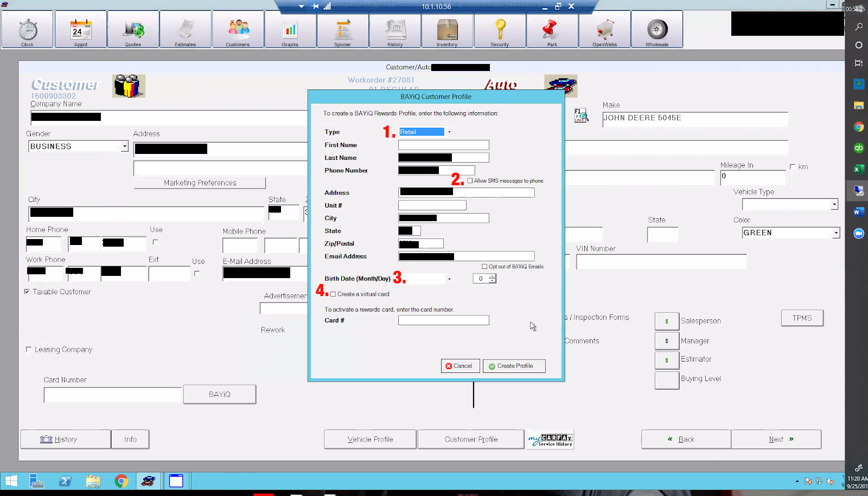Viewport: 868px width, 496px height.
Task: Check Opt out of BAYiQ Emails
Action: (x=484, y=266)
